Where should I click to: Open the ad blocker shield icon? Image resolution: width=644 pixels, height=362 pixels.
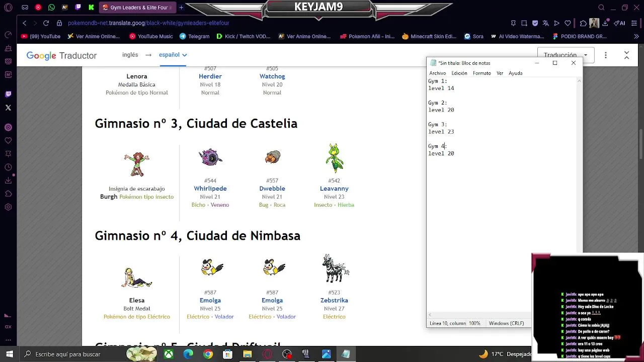535,23
